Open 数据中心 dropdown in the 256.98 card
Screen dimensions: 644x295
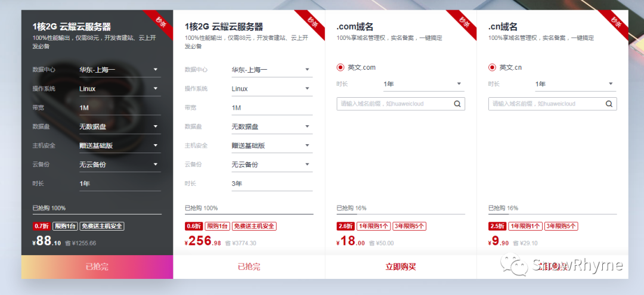(272, 70)
